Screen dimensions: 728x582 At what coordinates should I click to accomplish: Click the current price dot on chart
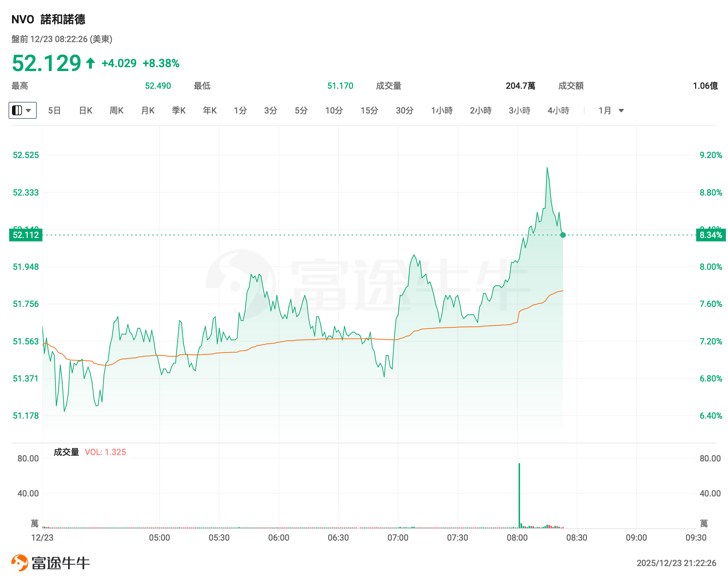tap(563, 235)
